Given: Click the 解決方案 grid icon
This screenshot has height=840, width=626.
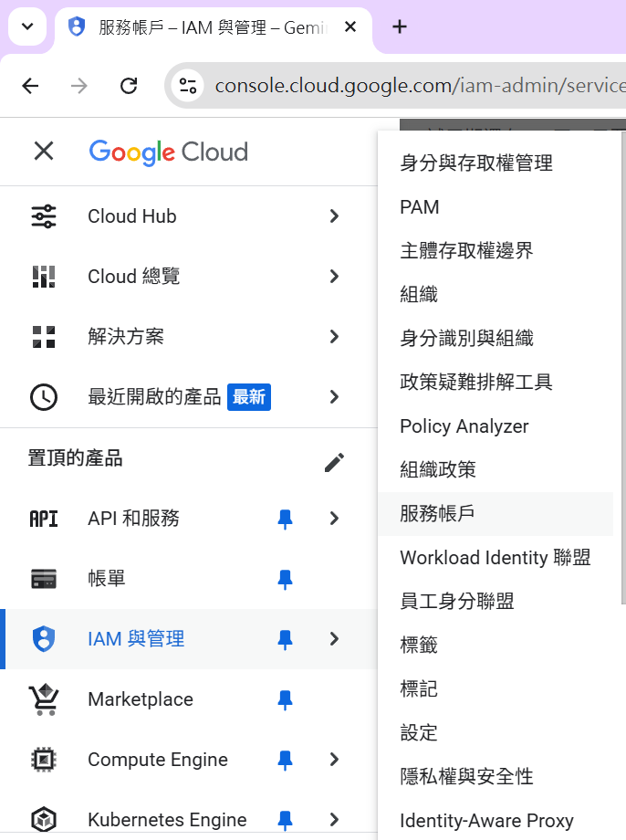Looking at the screenshot, I should 44,337.
